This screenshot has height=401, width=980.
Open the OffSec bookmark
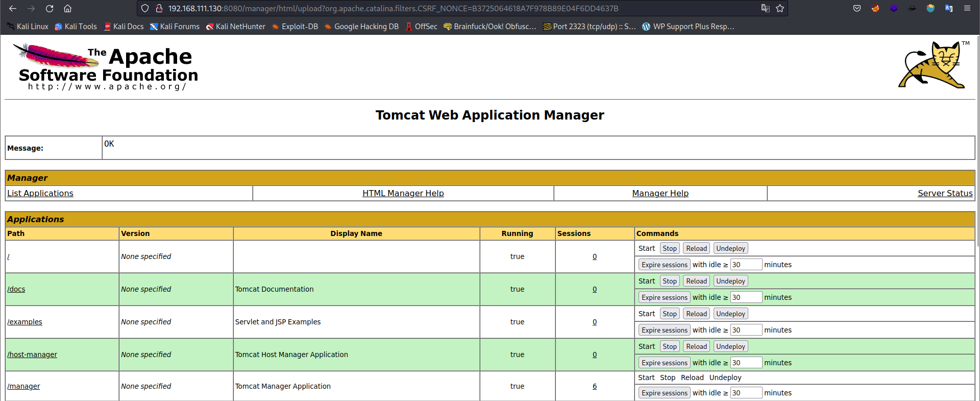pyautogui.click(x=421, y=27)
